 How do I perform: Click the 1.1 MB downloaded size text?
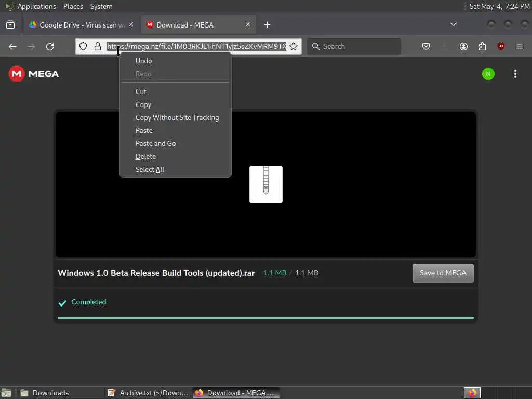click(x=275, y=273)
